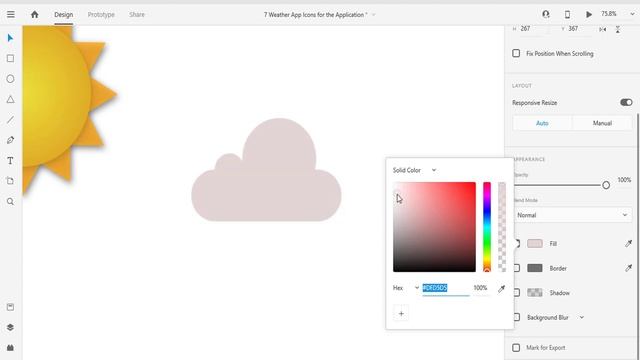
Task: Click the 100% alpha value field
Action: (480, 288)
